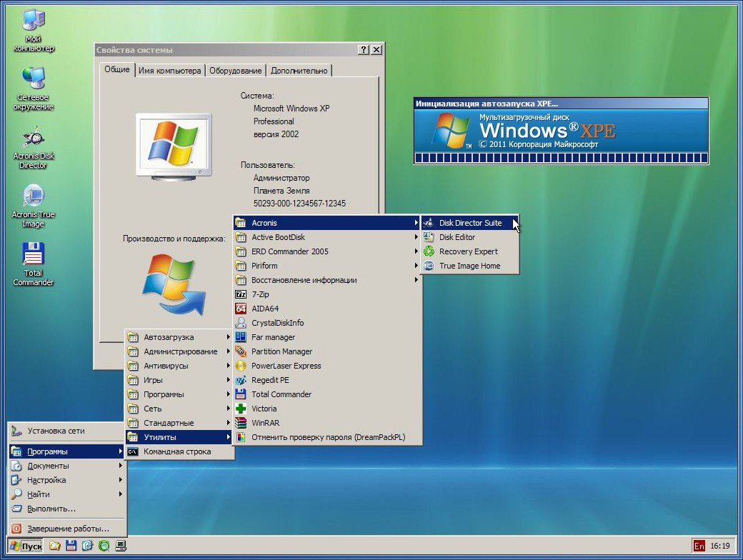Click the Recovery Expert green recycle icon

coord(429,251)
